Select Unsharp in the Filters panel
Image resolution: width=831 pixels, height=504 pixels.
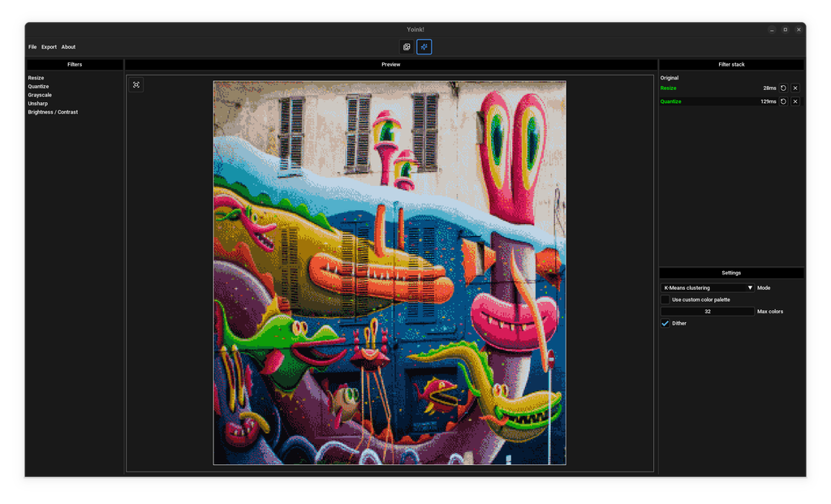tap(37, 103)
